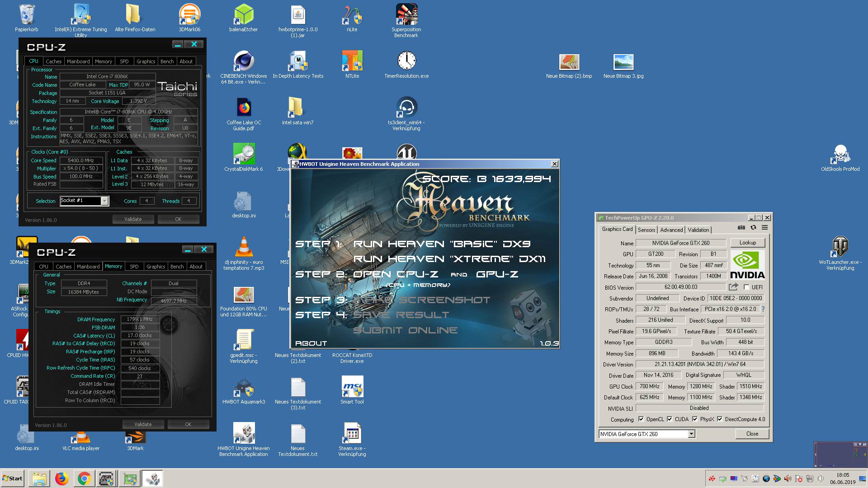
Task: Click OPEN CPU-Z link in Heaven
Action: tap(396, 274)
